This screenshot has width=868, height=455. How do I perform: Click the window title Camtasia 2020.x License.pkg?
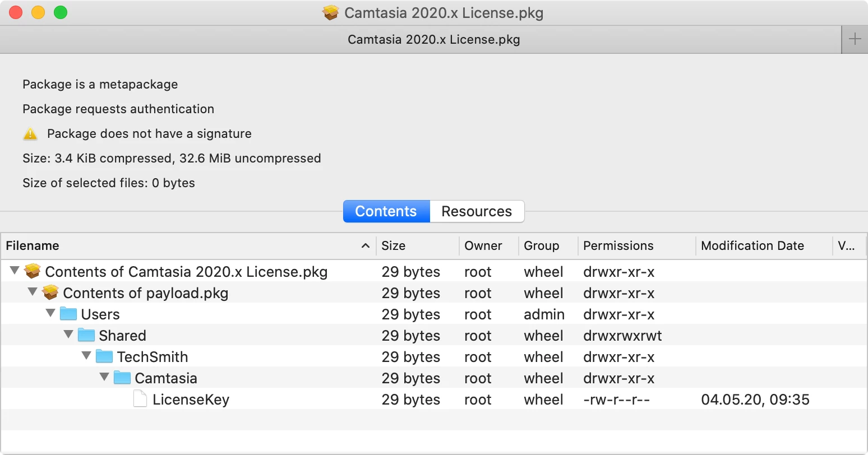coord(444,13)
